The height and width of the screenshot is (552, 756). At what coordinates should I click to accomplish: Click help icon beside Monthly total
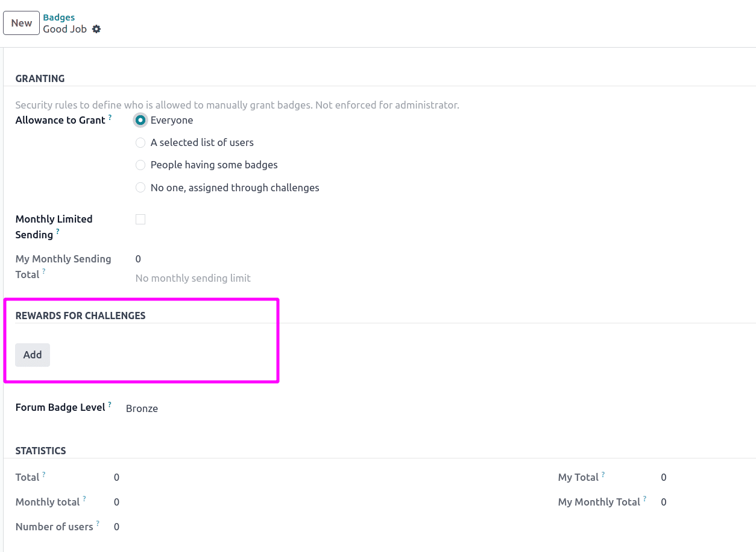tap(85, 498)
